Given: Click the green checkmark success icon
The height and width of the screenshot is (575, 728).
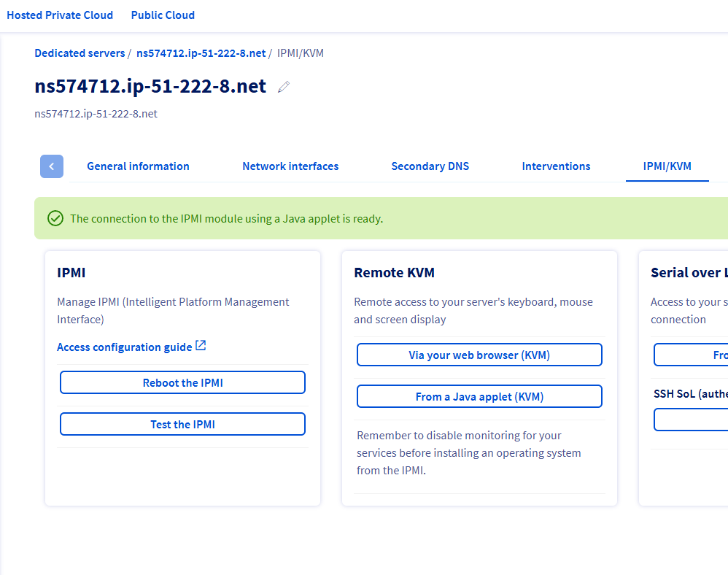Looking at the screenshot, I should 55,218.
